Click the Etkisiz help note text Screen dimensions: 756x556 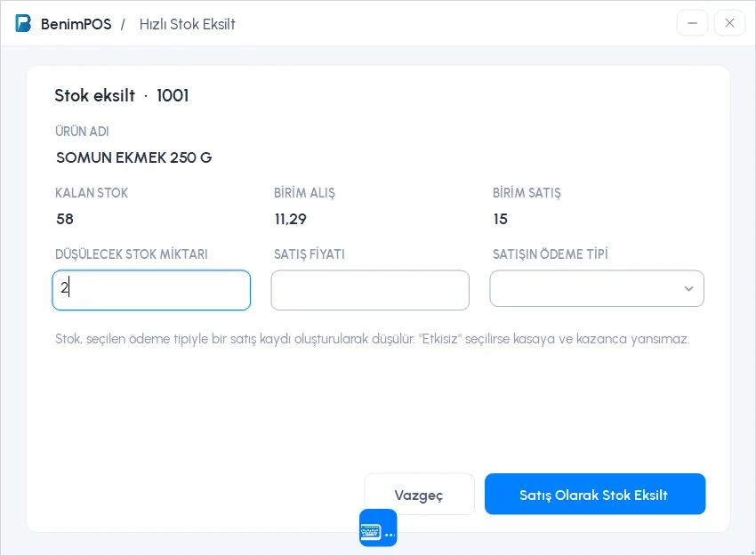pyautogui.click(x=372, y=339)
